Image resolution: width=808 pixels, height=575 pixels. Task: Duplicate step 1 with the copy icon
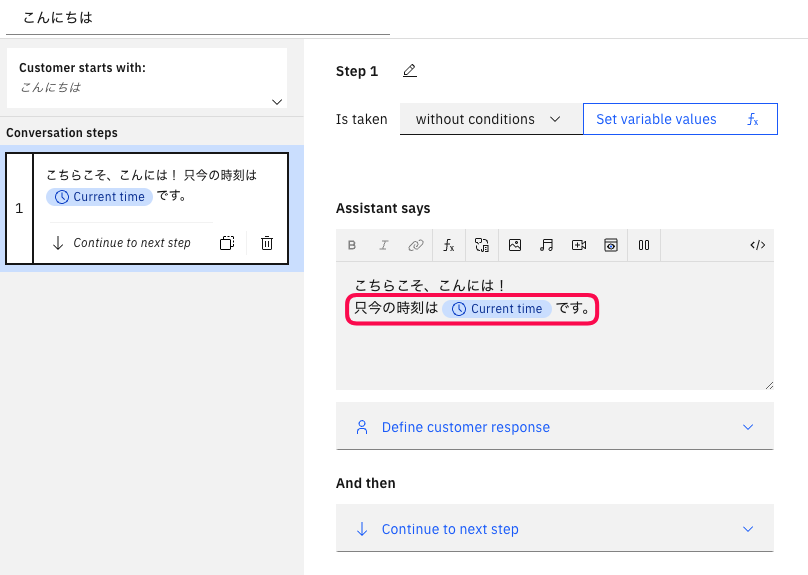tap(227, 243)
